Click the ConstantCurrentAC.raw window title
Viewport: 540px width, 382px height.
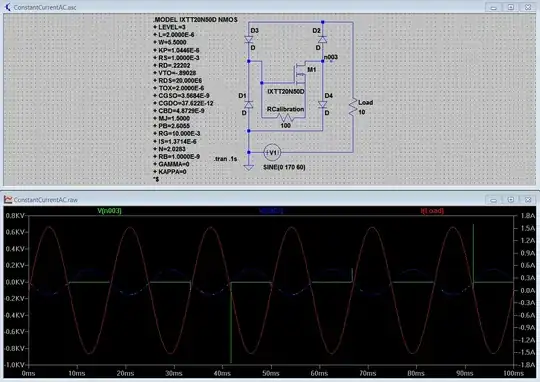point(45,200)
